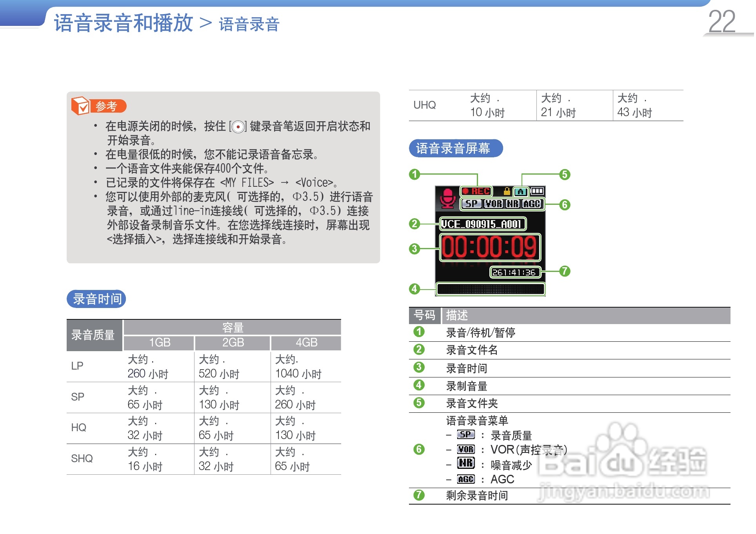Click the AGC icon on device screen
Screen dimensions: 756x534
[532, 204]
